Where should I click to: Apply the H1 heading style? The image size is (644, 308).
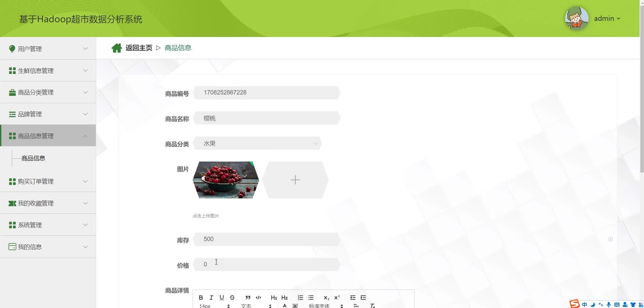tap(274, 298)
